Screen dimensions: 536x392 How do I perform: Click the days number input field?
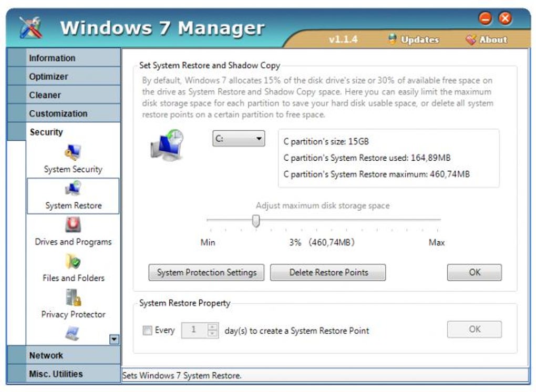[194, 330]
